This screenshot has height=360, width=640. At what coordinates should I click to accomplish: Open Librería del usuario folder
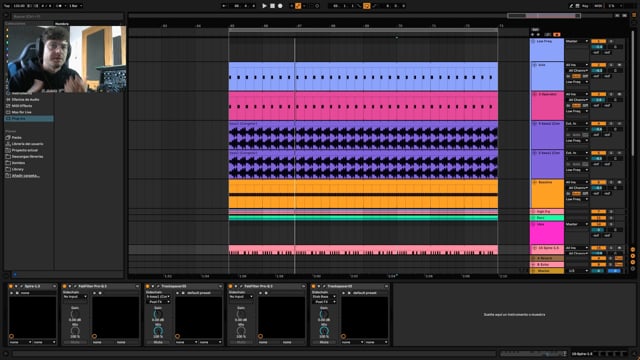point(27,144)
